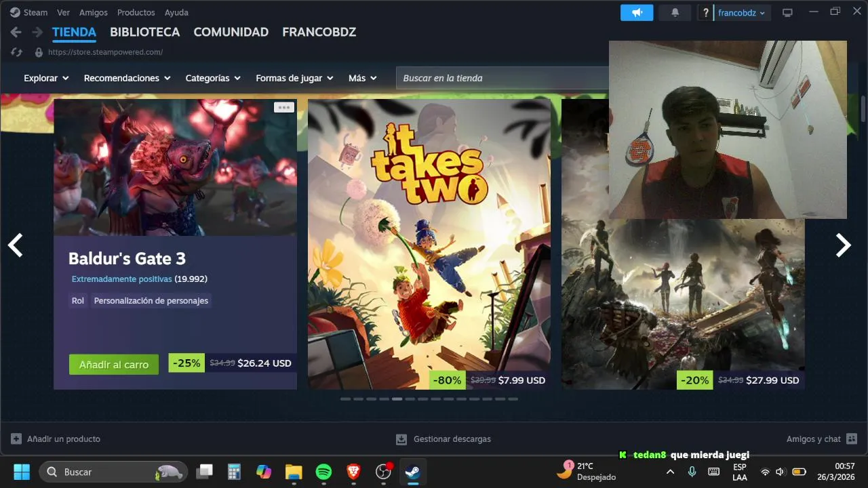
Task: Open the FRANCOBDZ profile tab
Action: pyautogui.click(x=319, y=32)
